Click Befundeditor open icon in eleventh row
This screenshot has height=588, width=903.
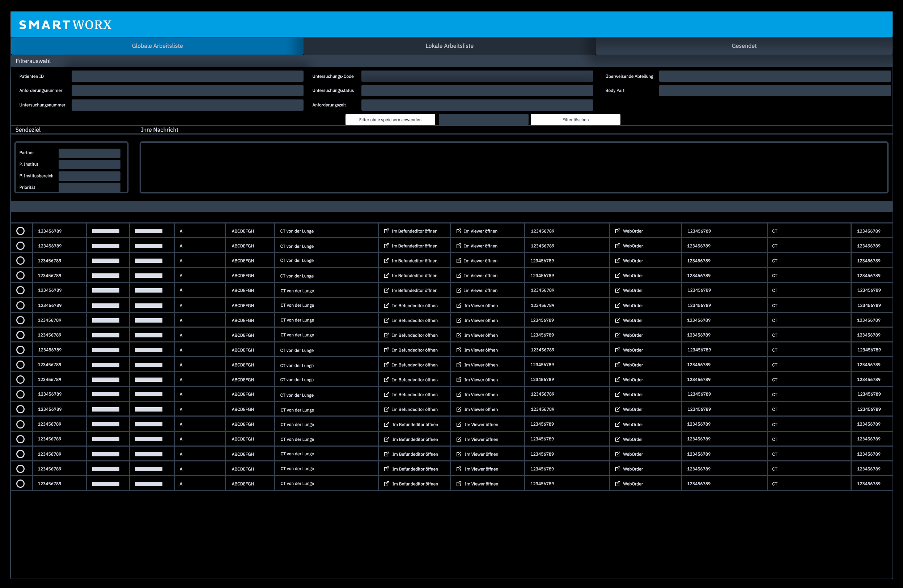click(x=386, y=379)
